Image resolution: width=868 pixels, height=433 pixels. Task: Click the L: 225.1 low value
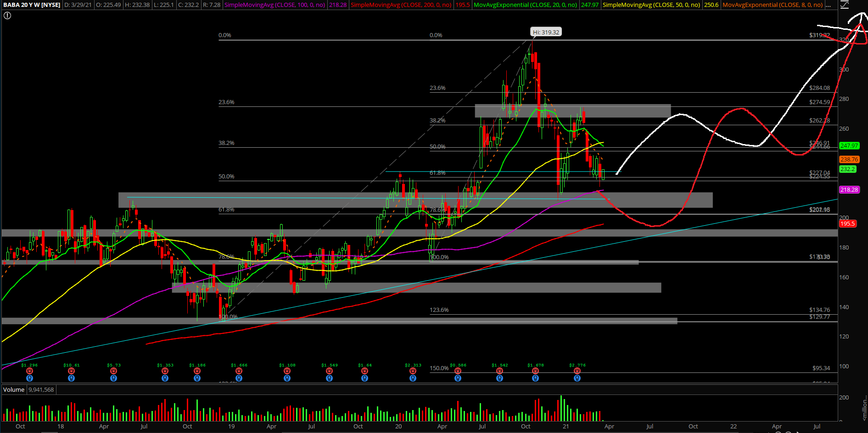tap(164, 5)
